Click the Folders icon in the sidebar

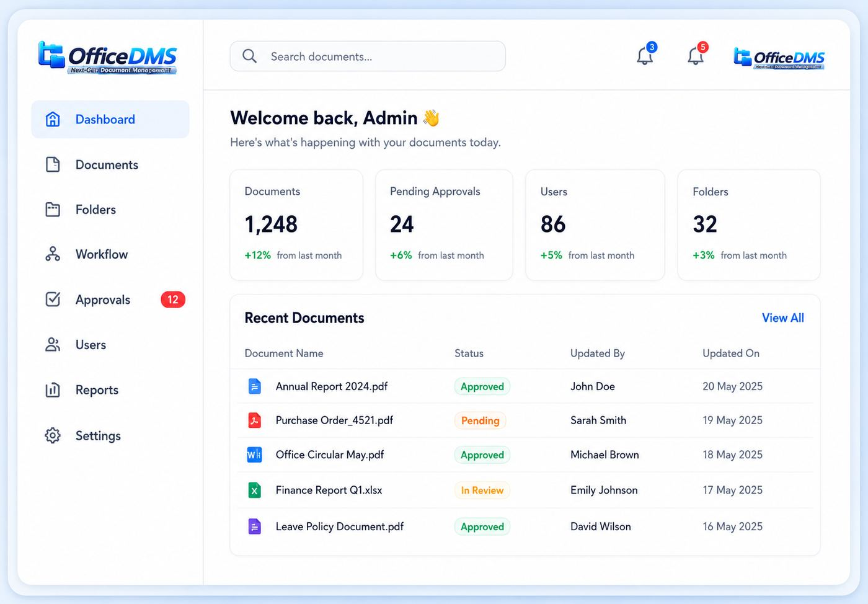pyautogui.click(x=53, y=210)
